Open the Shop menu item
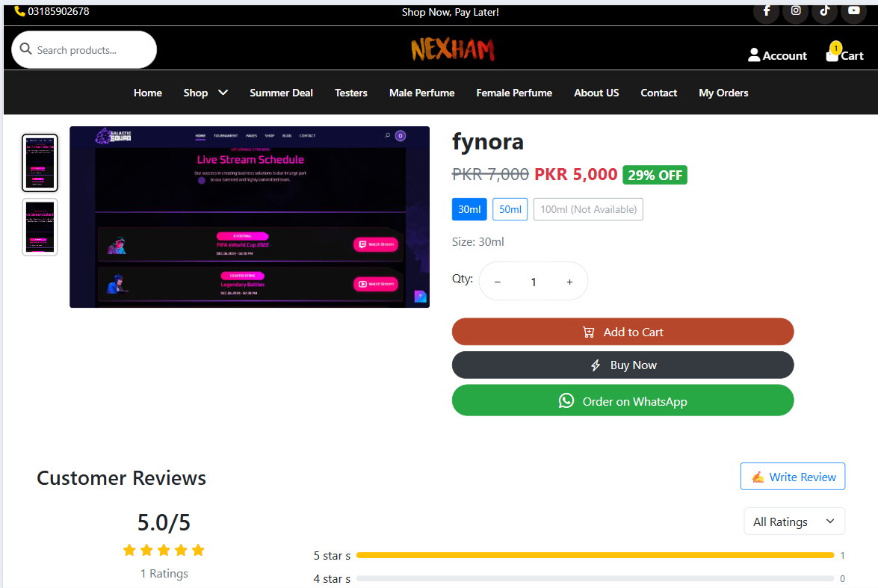Viewport: 878px width, 588px height. click(x=196, y=93)
